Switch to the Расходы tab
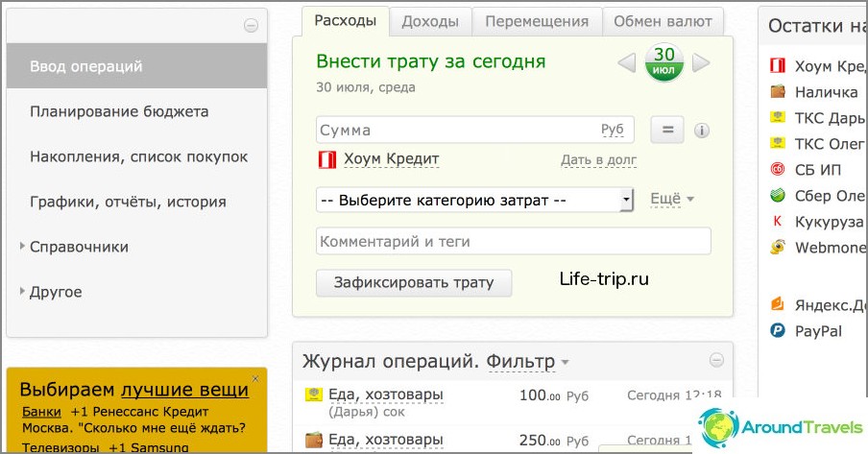Viewport: 868px width, 454px height. (346, 21)
